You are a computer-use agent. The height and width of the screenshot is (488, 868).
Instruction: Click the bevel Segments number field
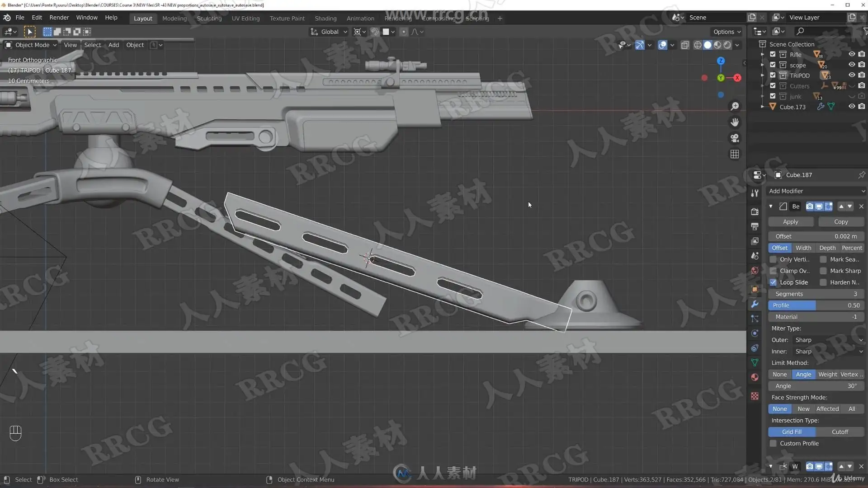816,294
